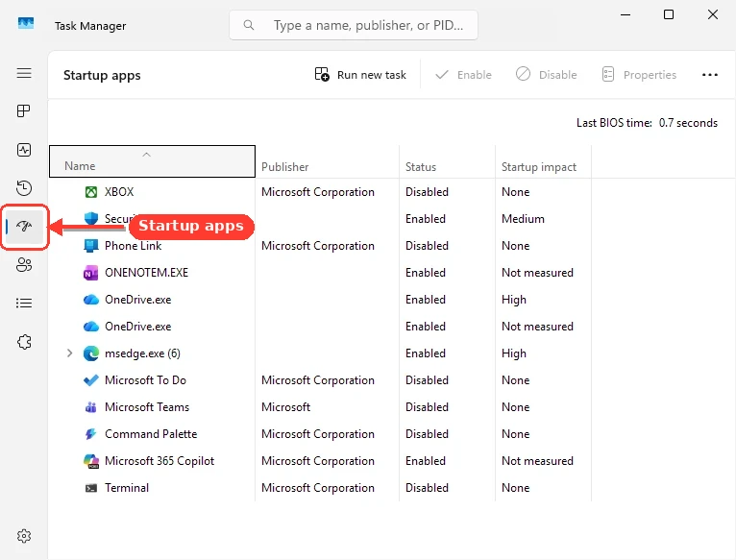Click the search magnifier icon

(x=249, y=25)
